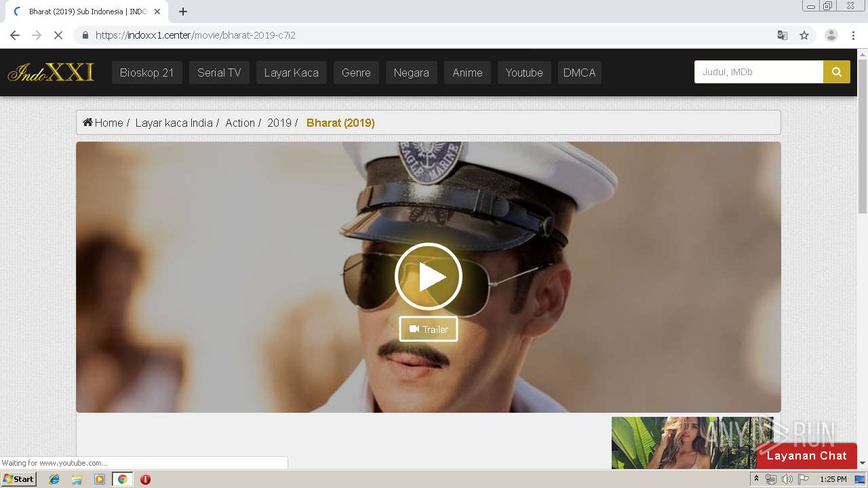Open the translate page icon
Screen dimensions: 868x488
pos(783,35)
